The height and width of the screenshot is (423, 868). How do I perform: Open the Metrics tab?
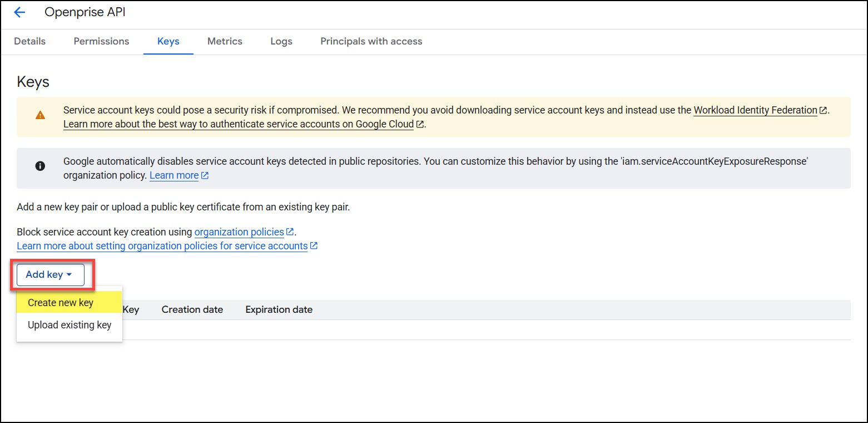click(225, 41)
